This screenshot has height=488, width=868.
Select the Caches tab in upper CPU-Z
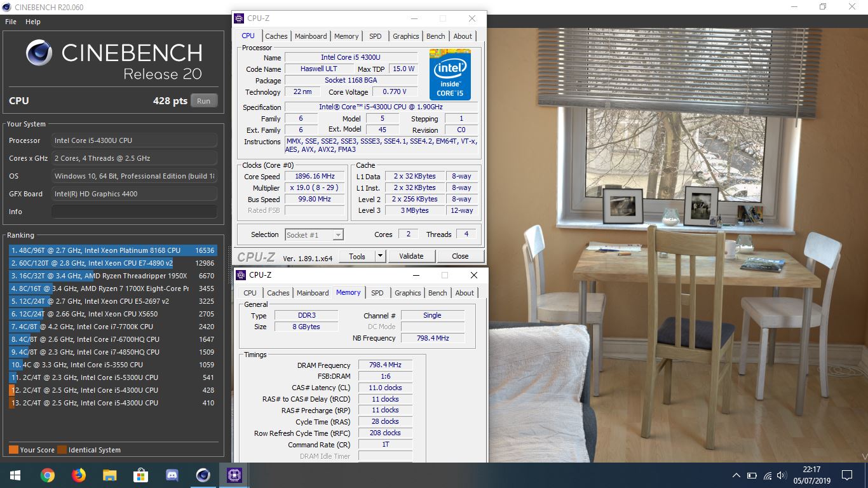pyautogui.click(x=276, y=36)
